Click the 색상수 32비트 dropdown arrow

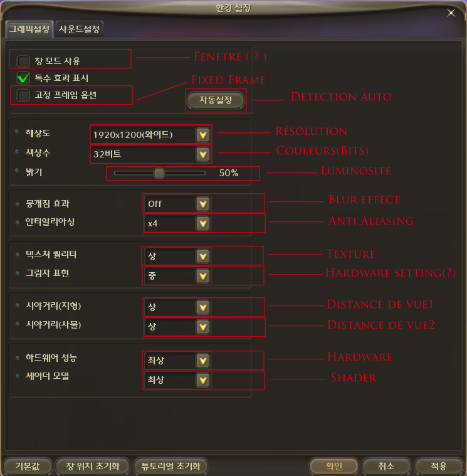[203, 154]
